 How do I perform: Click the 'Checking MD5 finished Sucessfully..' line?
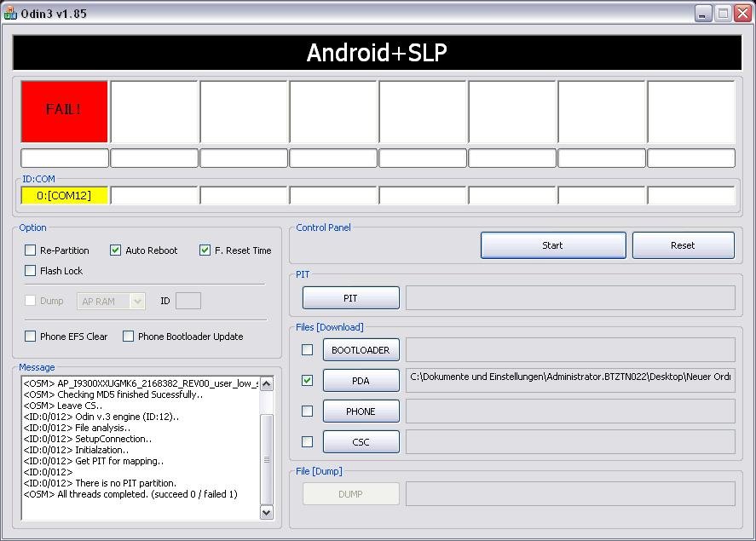(113, 394)
